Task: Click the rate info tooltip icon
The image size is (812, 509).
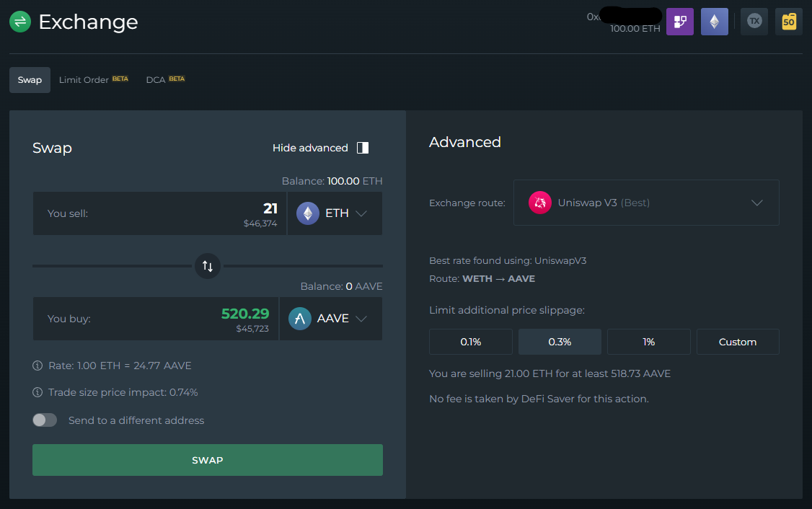Action: [37, 366]
